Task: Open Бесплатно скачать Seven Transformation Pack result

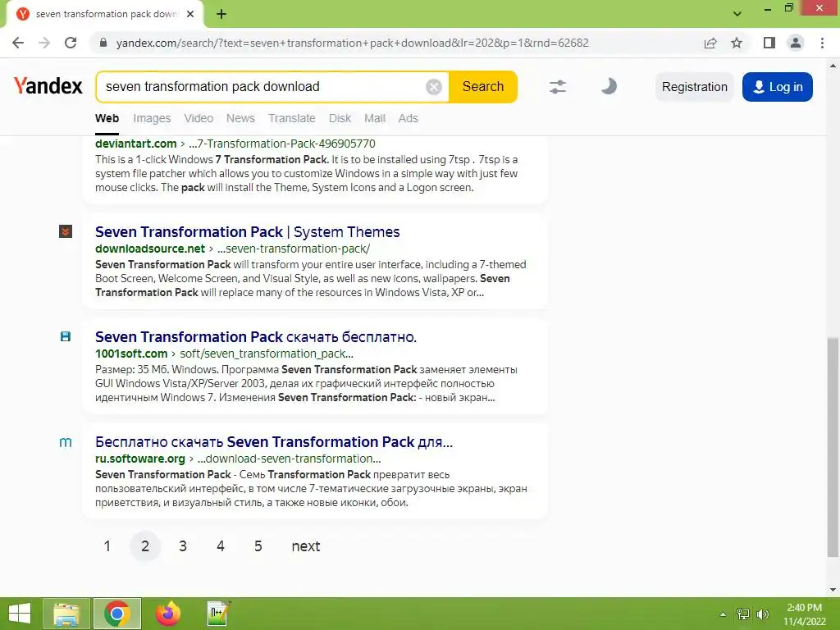Action: click(x=274, y=442)
